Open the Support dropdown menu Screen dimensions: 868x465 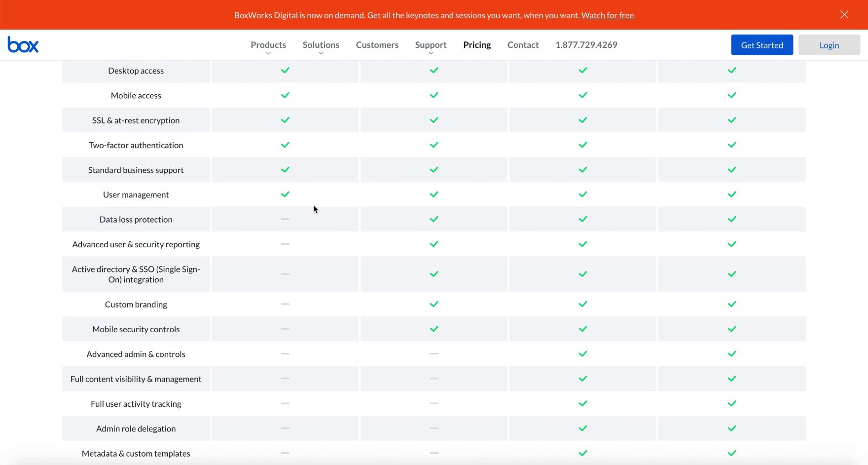click(431, 45)
